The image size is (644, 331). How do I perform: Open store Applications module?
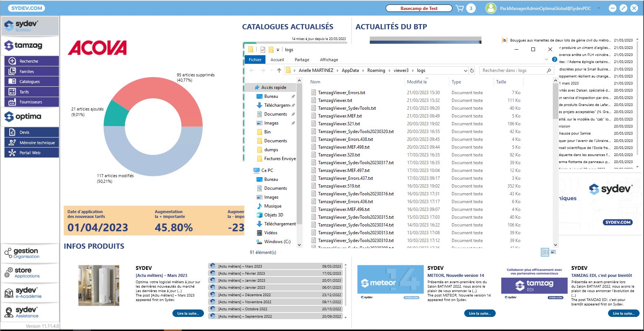pyautogui.click(x=30, y=273)
